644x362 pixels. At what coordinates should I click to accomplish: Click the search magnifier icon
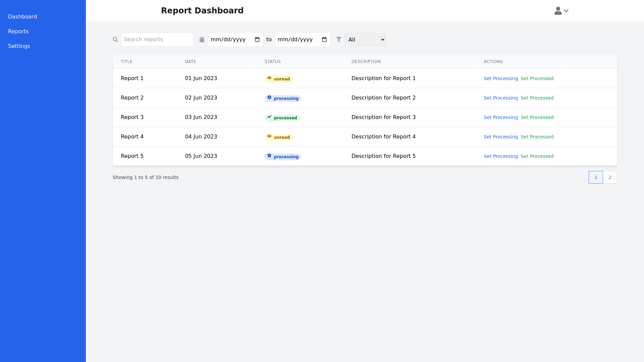115,40
